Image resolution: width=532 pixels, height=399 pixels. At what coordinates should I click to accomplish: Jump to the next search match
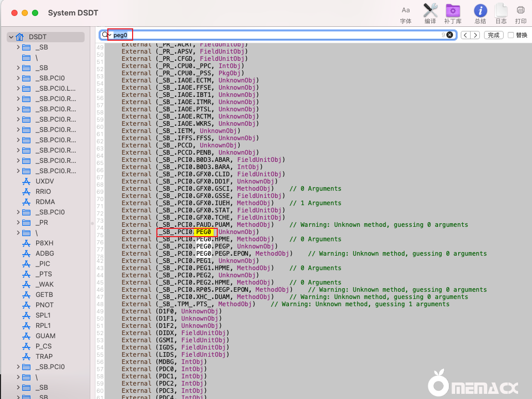coord(475,35)
